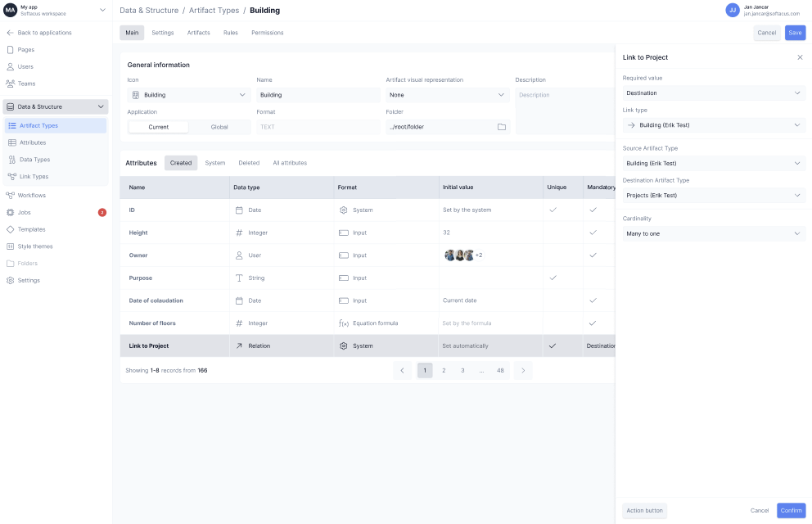Image resolution: width=812 pixels, height=524 pixels.
Task: Open the Destination Artifact Type dropdown
Action: (714, 196)
